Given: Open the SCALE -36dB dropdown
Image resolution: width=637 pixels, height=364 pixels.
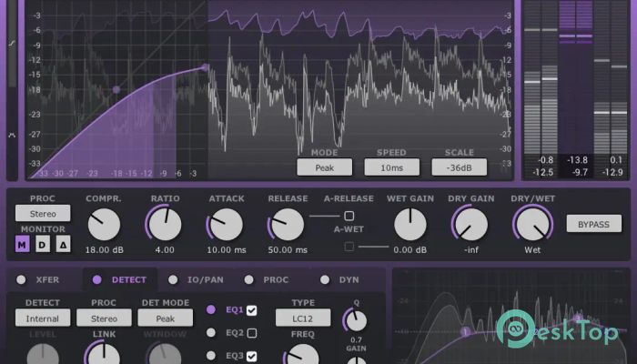Looking at the screenshot, I should (x=460, y=167).
